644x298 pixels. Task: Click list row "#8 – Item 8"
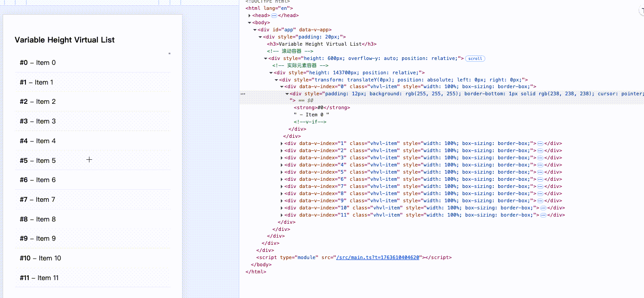coord(93,219)
